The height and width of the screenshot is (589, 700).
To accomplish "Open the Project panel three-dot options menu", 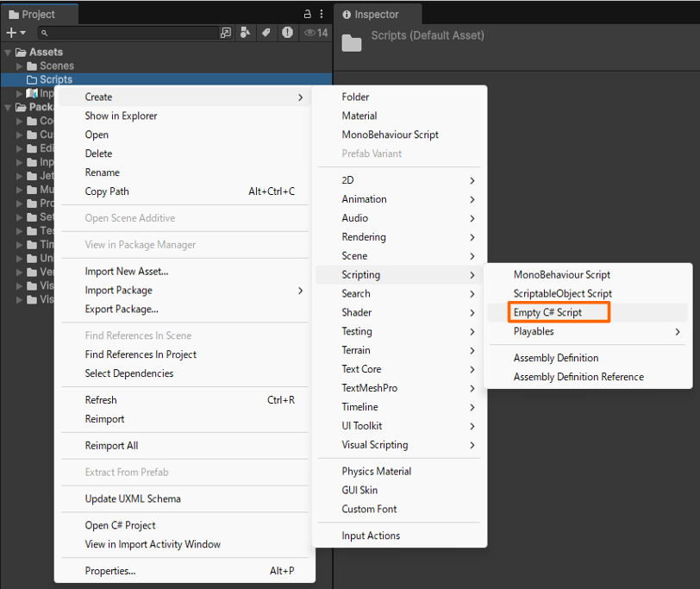I will 322,14.
